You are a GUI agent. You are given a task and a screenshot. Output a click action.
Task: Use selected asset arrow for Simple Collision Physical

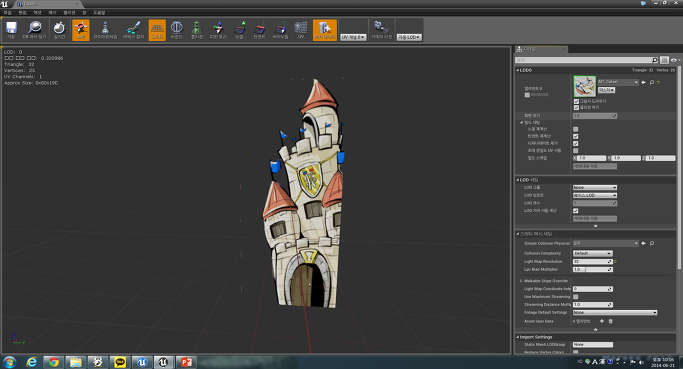643,244
